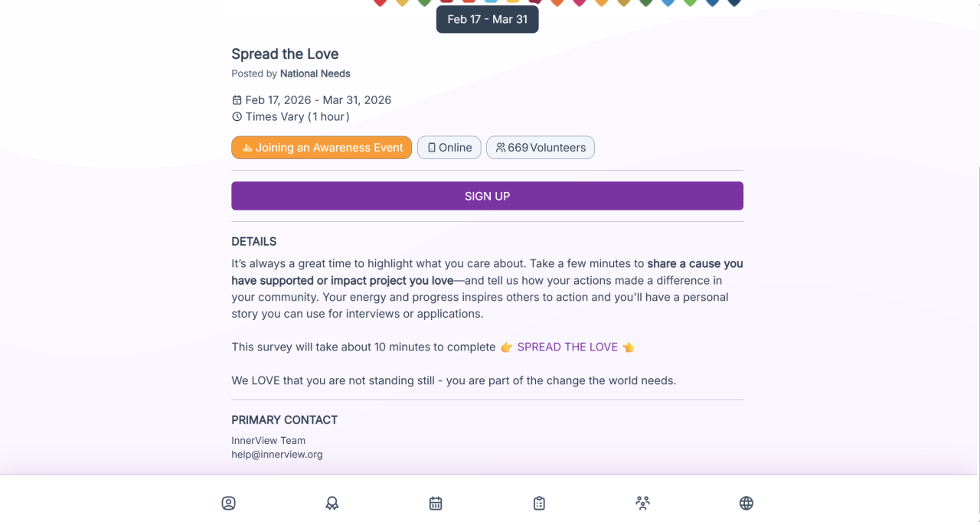Click the clock icon beside Times Vary

pos(237,117)
